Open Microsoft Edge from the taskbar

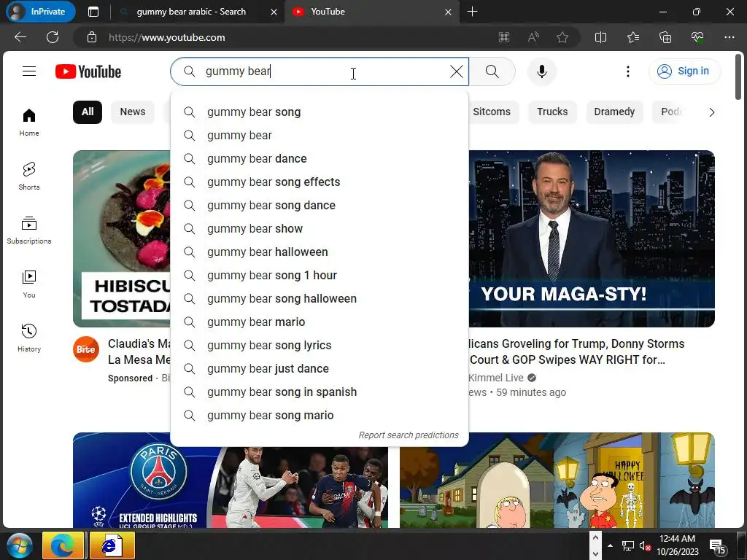(x=63, y=545)
